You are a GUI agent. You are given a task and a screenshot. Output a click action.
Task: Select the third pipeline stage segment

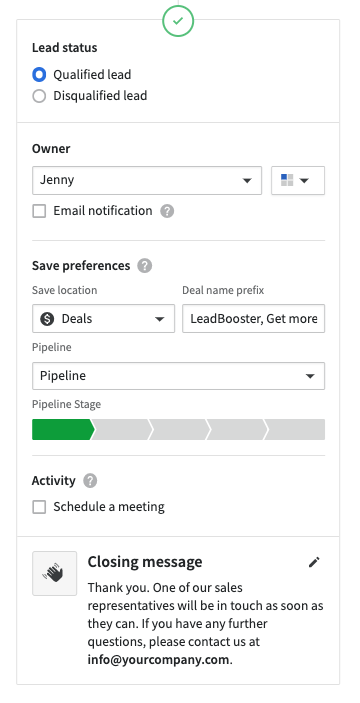[x=179, y=430]
